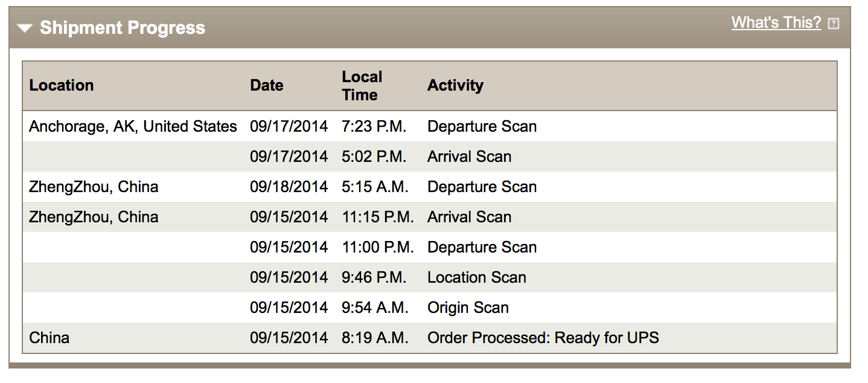Click the China location in last row
The height and width of the screenshot is (383, 868).
pos(49,338)
